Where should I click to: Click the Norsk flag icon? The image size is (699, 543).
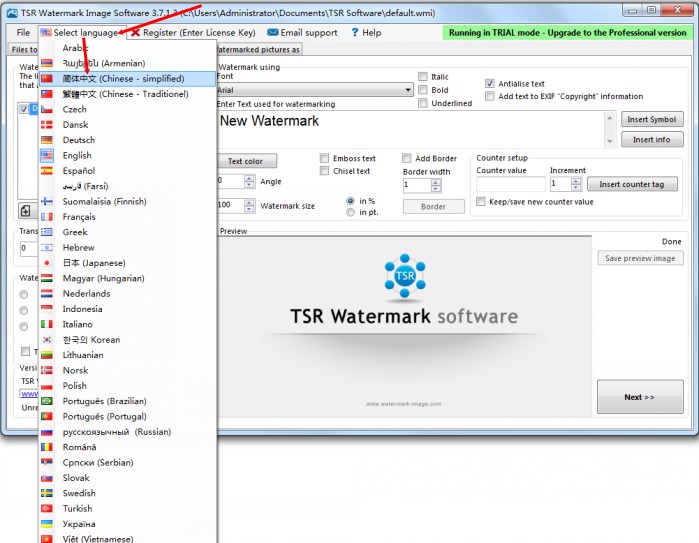47,370
